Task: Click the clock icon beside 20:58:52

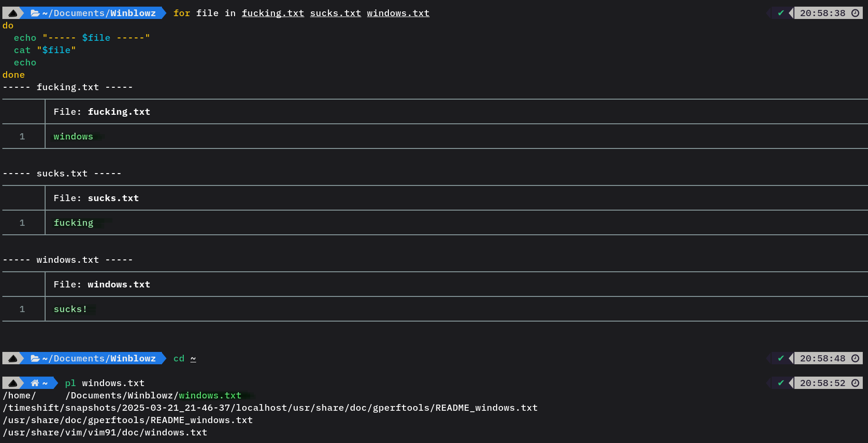Action: (855, 383)
